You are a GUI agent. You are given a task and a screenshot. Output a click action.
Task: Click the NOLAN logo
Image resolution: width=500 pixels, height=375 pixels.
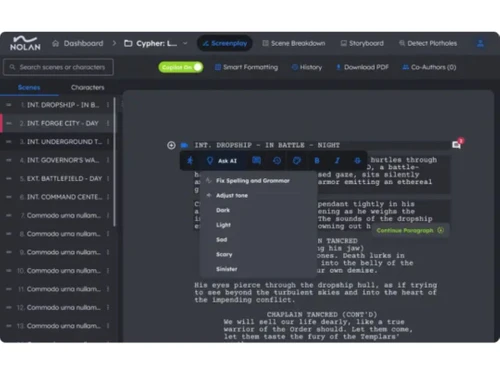pos(25,43)
